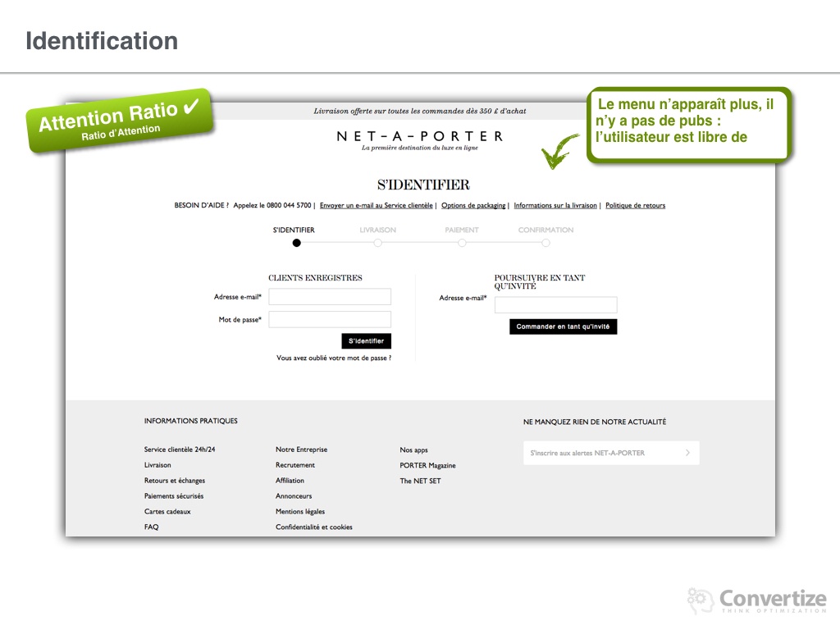This screenshot has width=840, height=630.
Task: Open 'Retours et échanges' footer link
Action: [x=175, y=481]
